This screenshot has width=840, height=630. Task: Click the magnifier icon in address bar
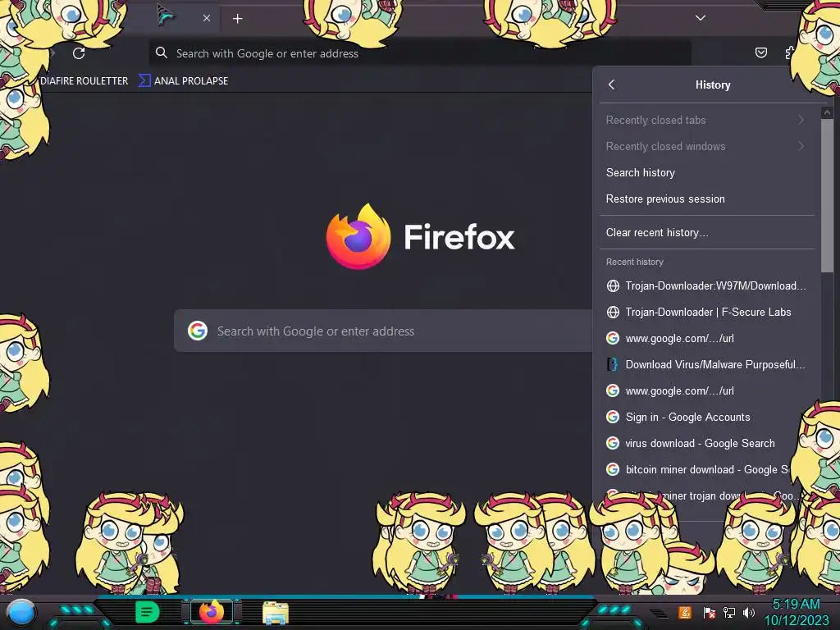[162, 52]
